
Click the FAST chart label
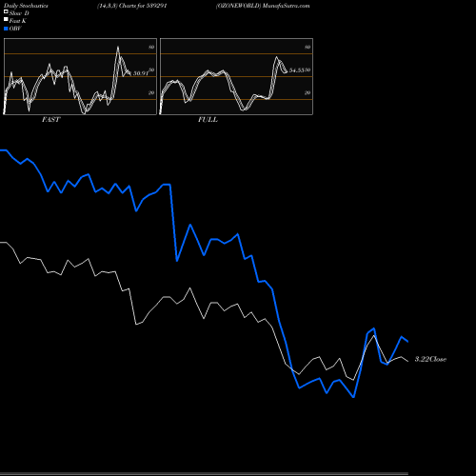tap(50, 120)
